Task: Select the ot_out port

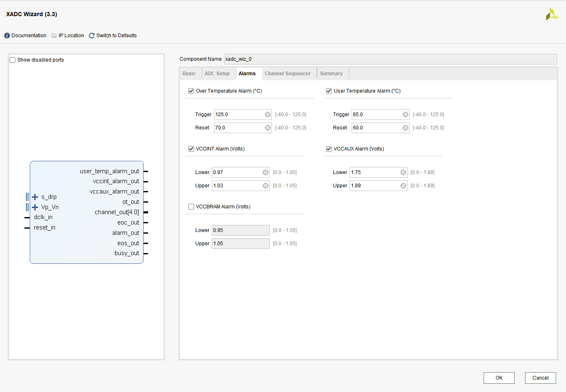Action: (x=131, y=202)
